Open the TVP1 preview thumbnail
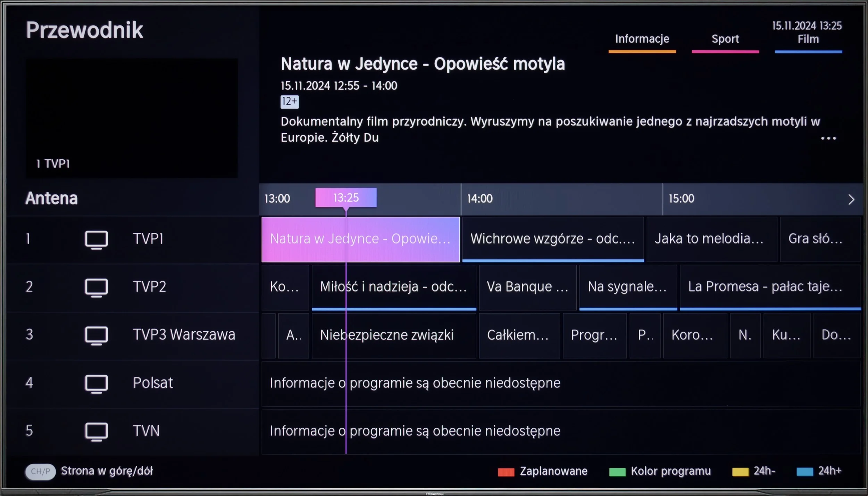Screen dimensions: 868x496 (x=132, y=118)
